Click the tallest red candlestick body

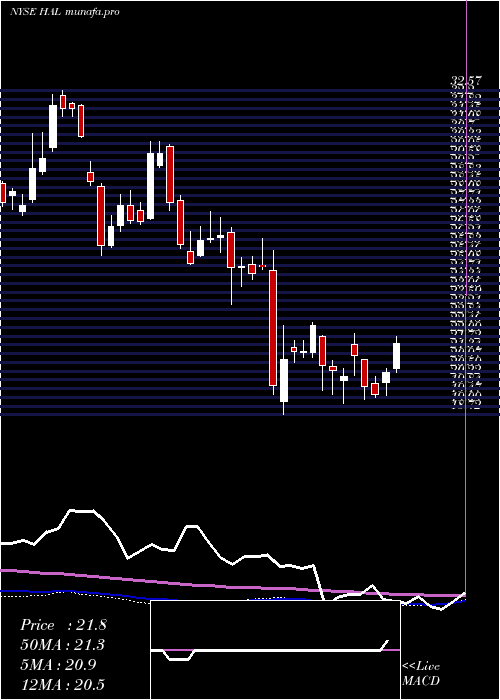point(273,328)
